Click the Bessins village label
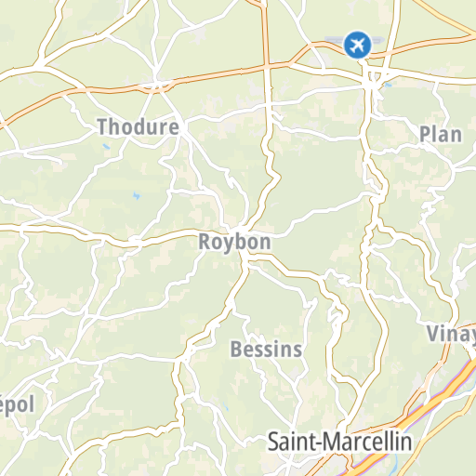This screenshot has width=476, height=476. 266,350
